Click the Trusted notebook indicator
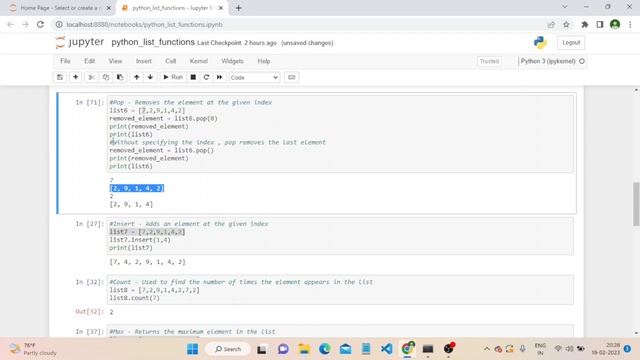The image size is (640, 360). (489, 61)
